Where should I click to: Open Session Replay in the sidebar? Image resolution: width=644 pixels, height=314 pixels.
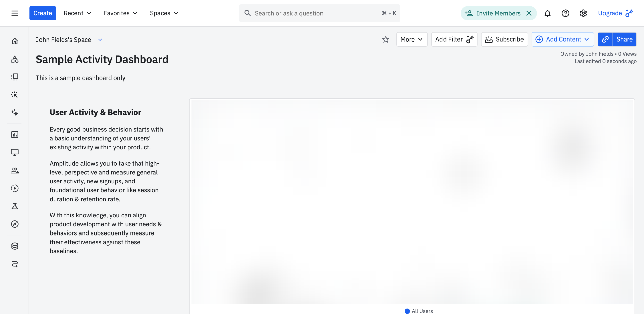[x=15, y=188]
